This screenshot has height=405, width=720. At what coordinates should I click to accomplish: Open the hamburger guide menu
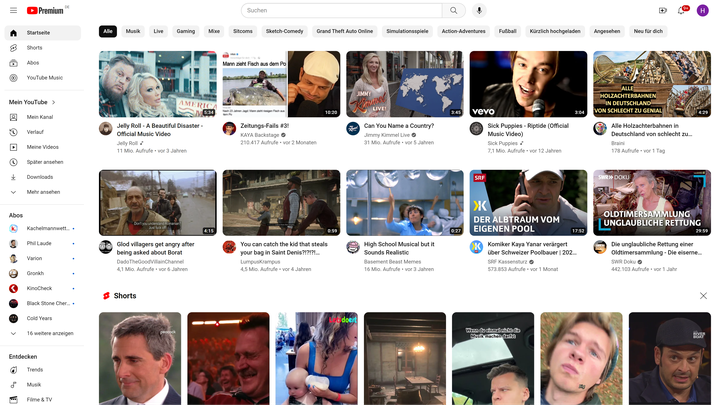13,10
